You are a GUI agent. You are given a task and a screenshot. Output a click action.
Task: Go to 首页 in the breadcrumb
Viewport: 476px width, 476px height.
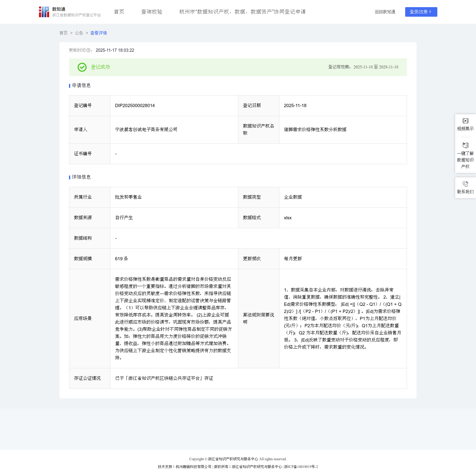point(63,33)
